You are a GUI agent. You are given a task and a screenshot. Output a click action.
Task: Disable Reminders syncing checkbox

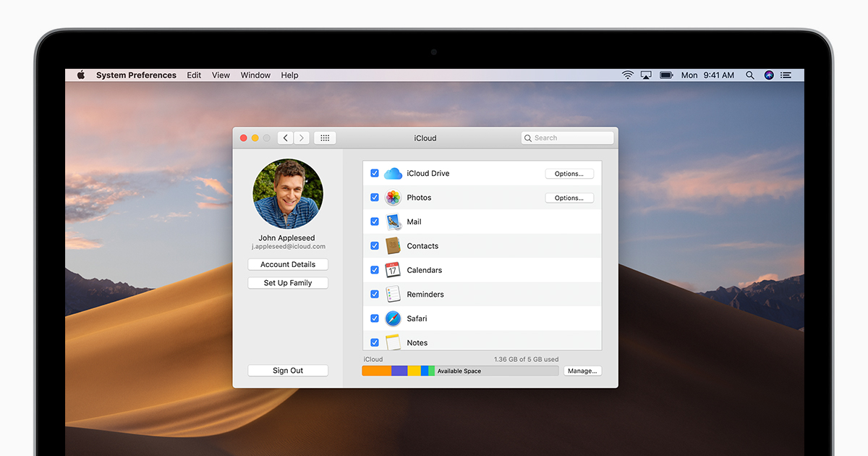pyautogui.click(x=375, y=294)
